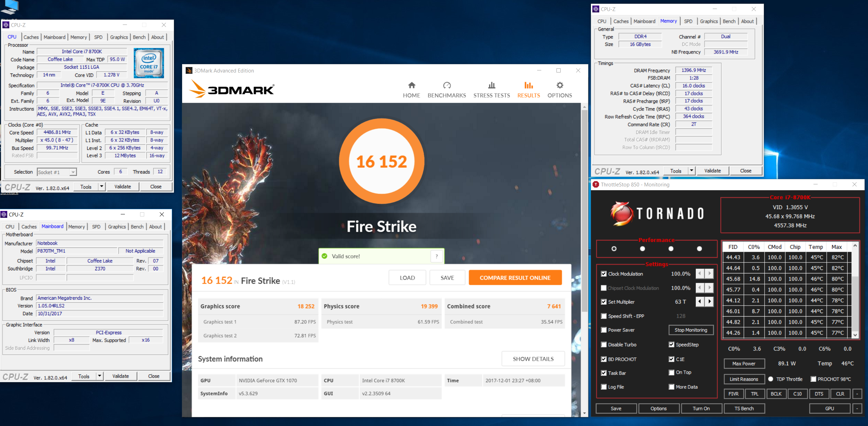Open 3DMark Home icon
The height and width of the screenshot is (426, 868).
(412, 85)
